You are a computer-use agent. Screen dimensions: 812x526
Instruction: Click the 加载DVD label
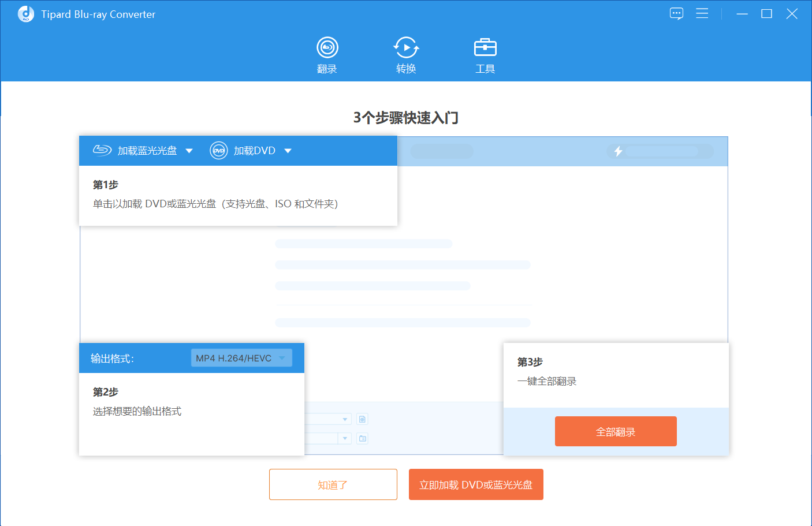coord(255,151)
